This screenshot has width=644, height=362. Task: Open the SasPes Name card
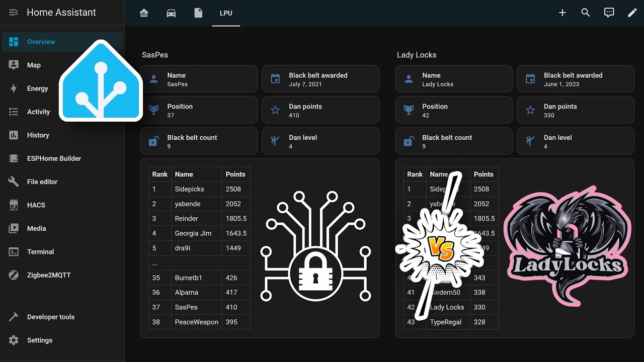click(199, 79)
